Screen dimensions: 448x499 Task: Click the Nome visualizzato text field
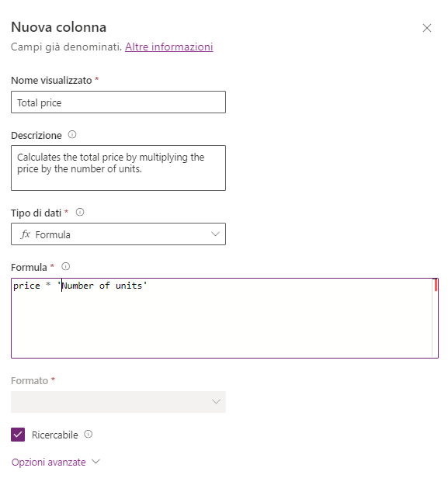(118, 102)
